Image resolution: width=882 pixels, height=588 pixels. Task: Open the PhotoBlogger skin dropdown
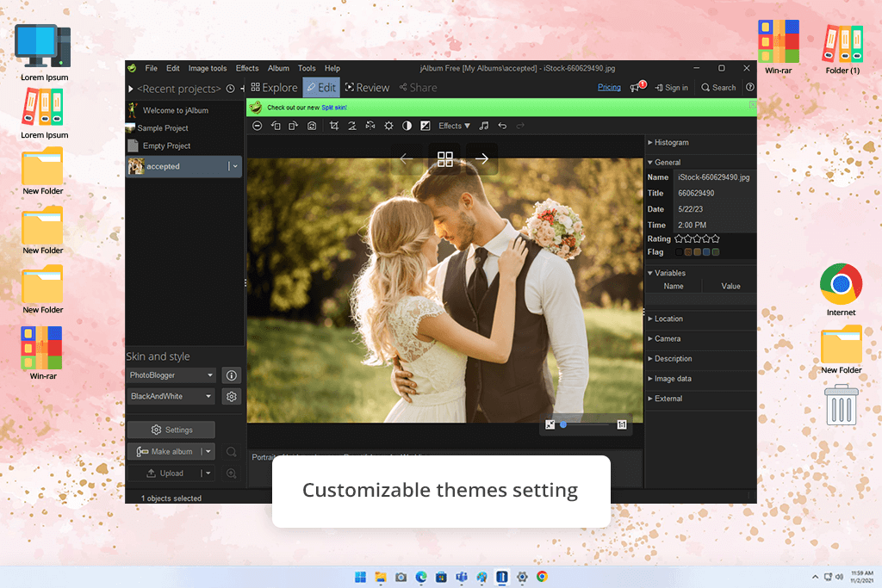tap(171, 375)
